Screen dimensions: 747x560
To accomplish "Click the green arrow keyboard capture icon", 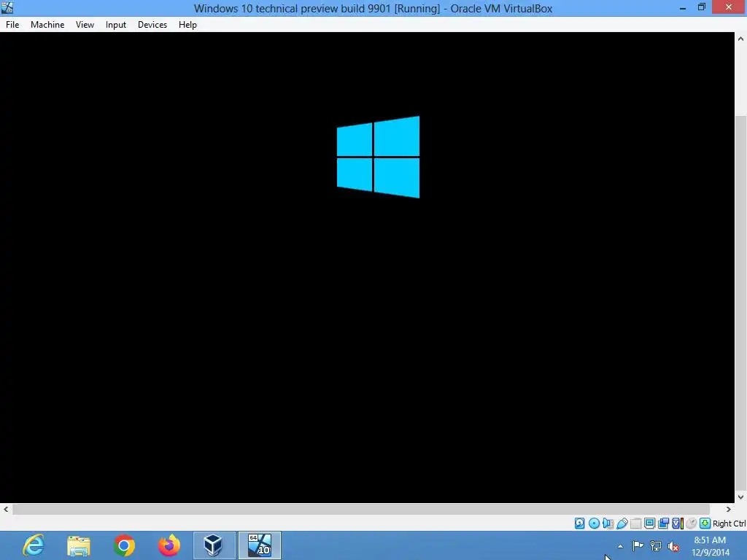I will [x=705, y=524].
